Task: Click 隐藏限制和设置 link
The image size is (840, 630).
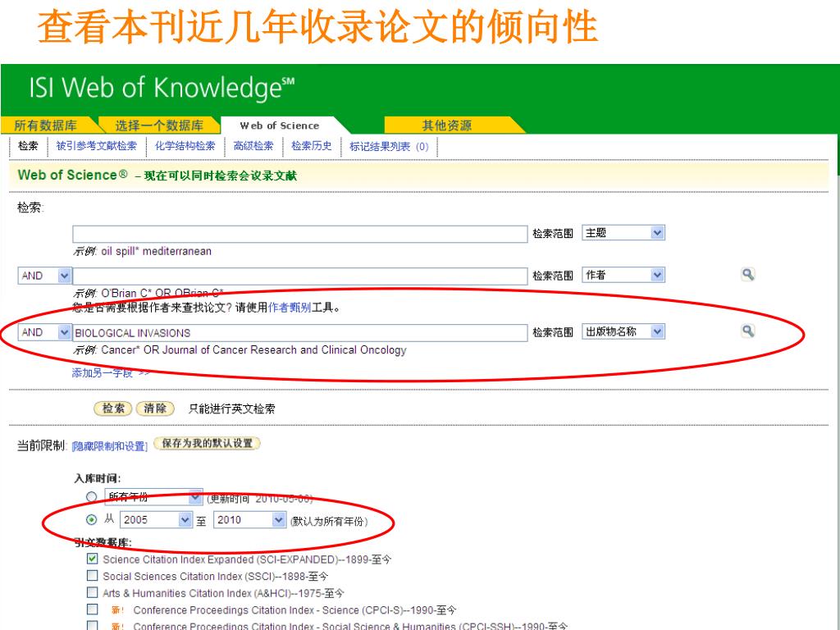Action: click(109, 445)
